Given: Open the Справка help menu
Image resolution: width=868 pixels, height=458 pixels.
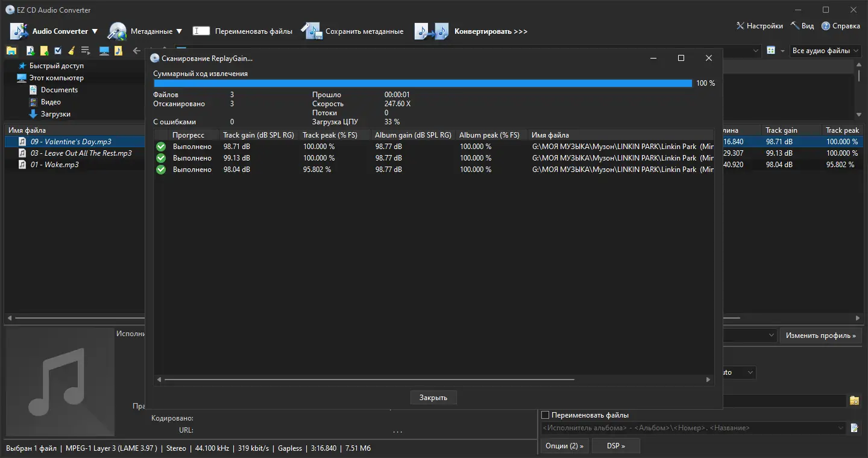Looking at the screenshot, I should click(x=840, y=26).
